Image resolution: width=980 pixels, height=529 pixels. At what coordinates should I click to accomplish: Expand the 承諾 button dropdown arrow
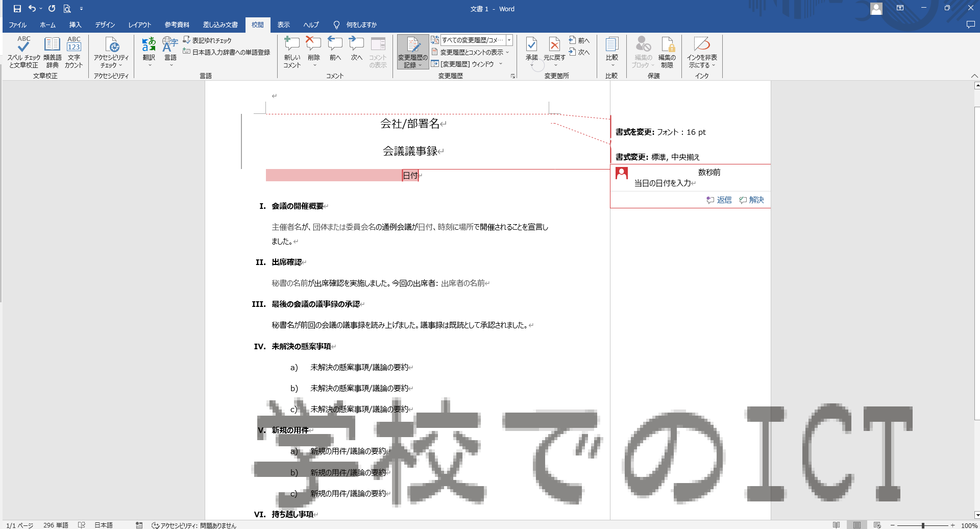(x=532, y=65)
